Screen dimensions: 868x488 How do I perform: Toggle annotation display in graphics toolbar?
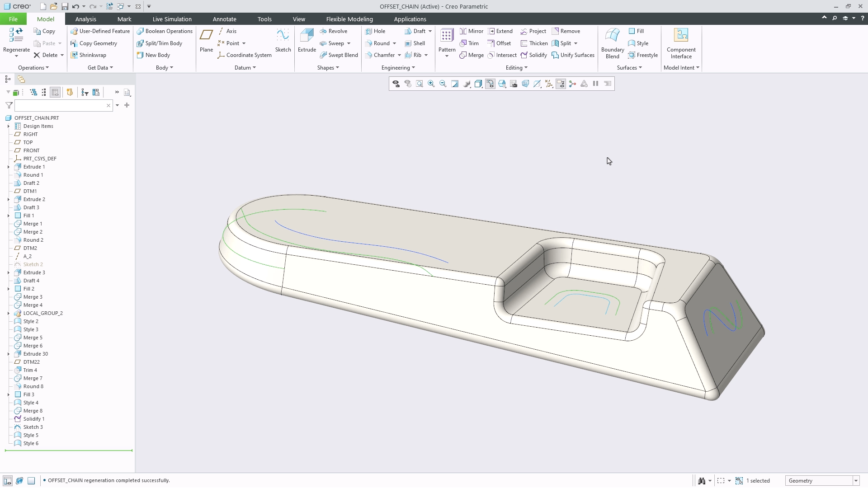pos(561,84)
